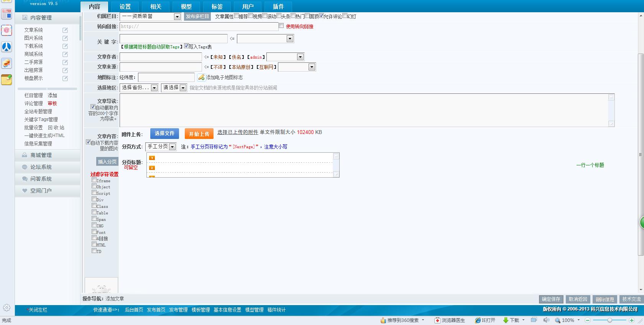Screen dimensions: 644x325
Task: Enable the Table filter checkbox
Action: pos(94,212)
